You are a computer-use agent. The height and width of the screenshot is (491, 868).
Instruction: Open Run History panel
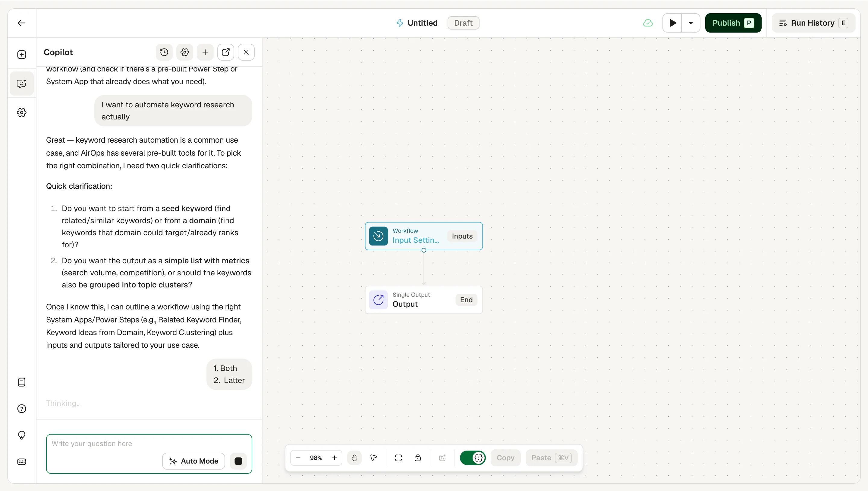[813, 23]
